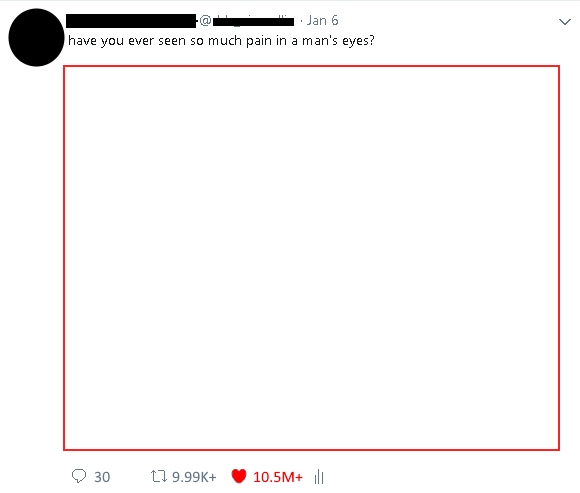The height and width of the screenshot is (493, 580).
Task: Click the "K+" suffix of retweet count
Action: pyautogui.click(x=209, y=477)
